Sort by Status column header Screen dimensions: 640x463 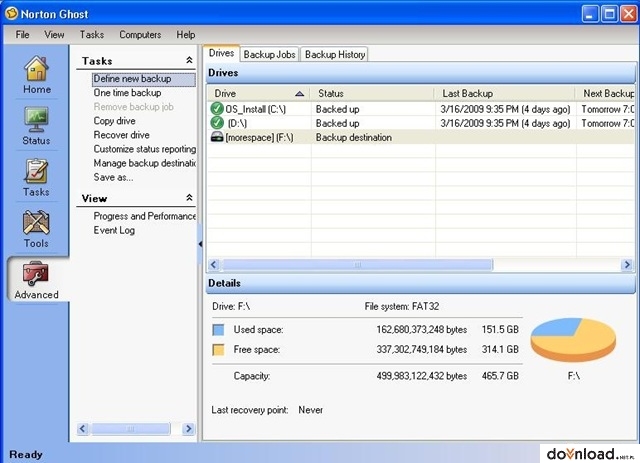tap(372, 93)
